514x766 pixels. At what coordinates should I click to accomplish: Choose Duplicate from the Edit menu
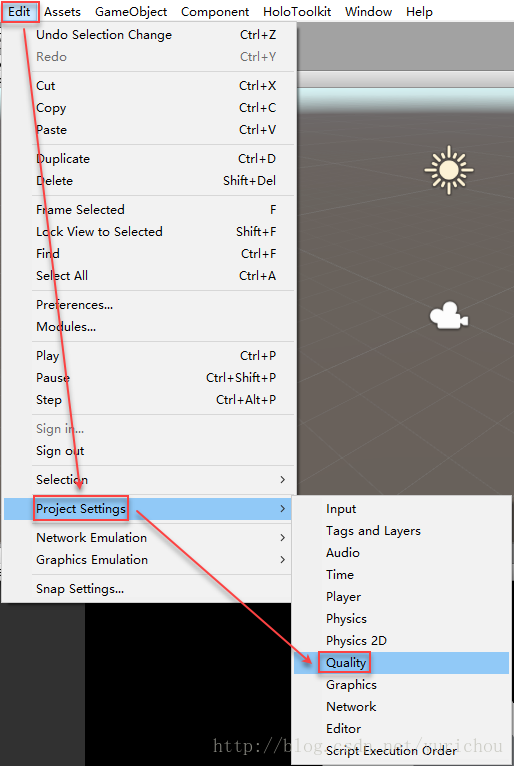149,159
